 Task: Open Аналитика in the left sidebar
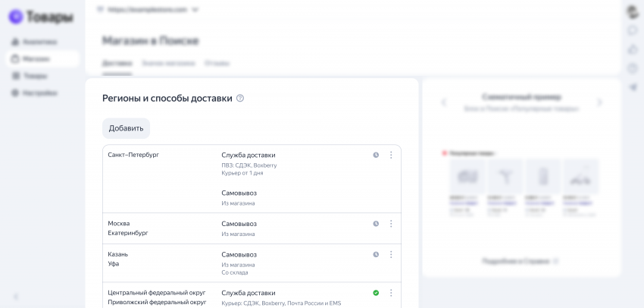click(39, 42)
